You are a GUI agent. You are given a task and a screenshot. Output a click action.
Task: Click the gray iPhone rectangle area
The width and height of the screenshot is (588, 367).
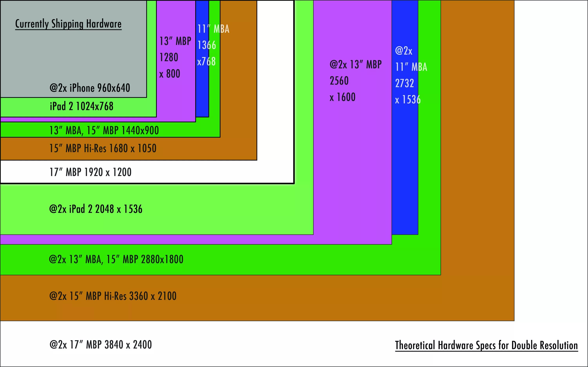click(73, 56)
